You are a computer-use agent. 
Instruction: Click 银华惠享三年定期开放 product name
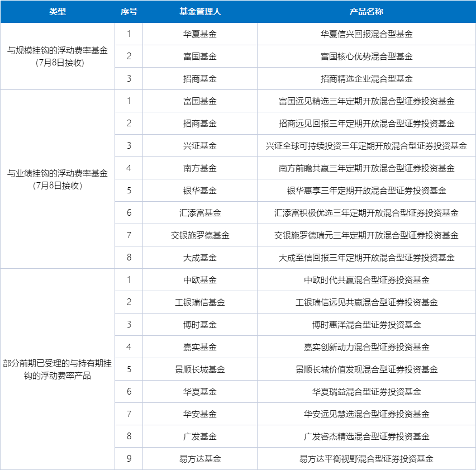[x=366, y=191]
